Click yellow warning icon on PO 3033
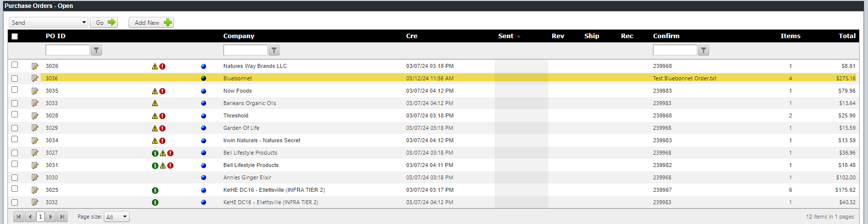 click(155, 104)
